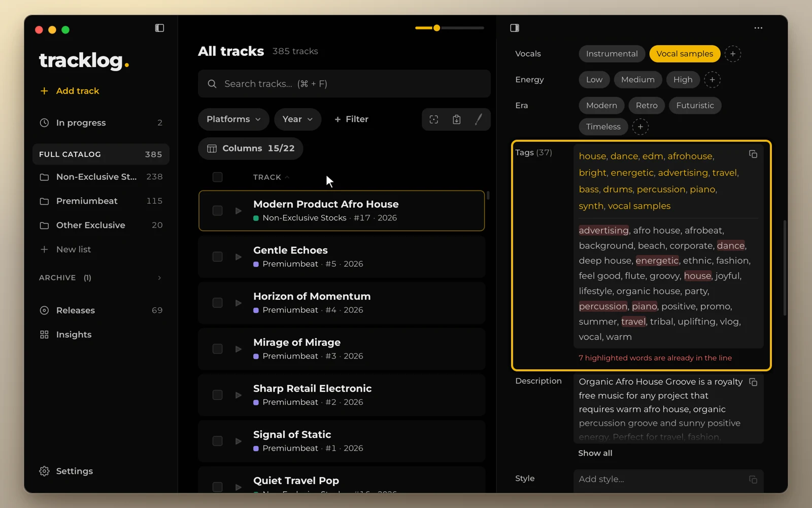Viewport: 812px width, 508px height.
Task: Click the Search tracks field
Action: point(344,84)
